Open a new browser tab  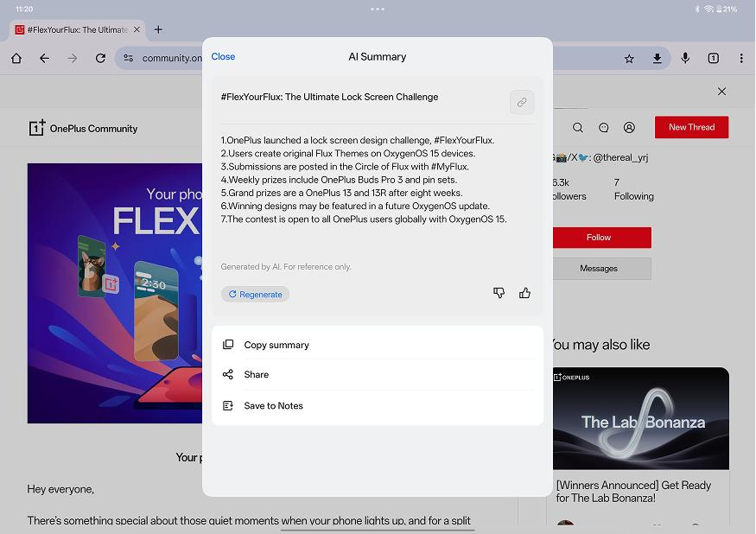158,29
